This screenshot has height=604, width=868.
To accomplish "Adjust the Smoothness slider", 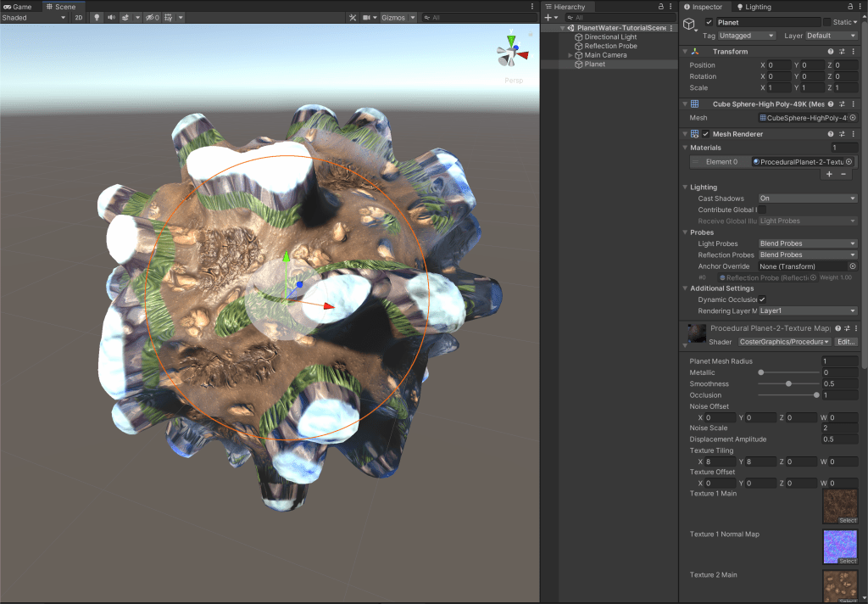I will point(789,383).
